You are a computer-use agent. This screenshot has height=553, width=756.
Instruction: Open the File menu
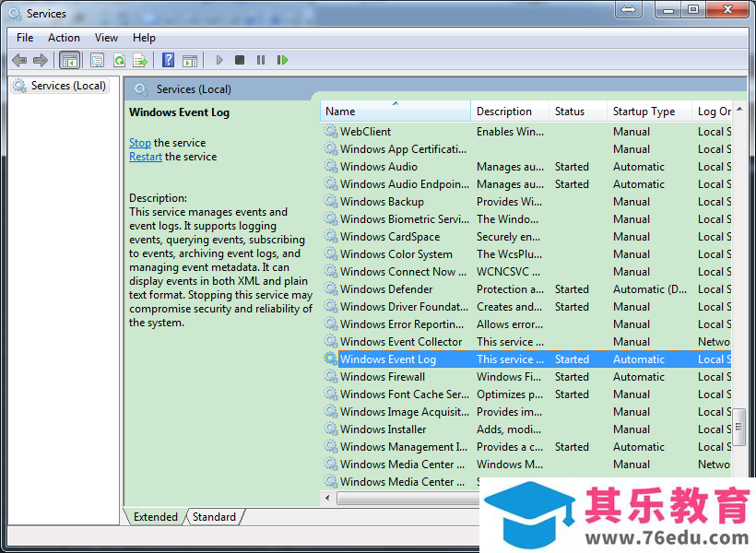[25, 38]
